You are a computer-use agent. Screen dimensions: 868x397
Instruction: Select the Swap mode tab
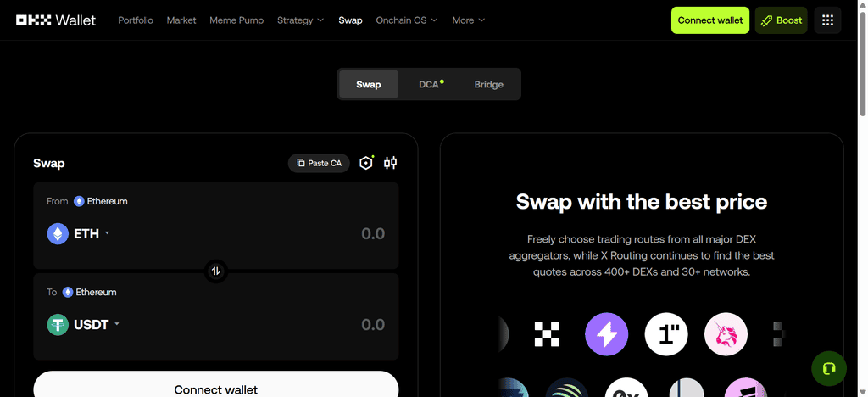coord(369,84)
